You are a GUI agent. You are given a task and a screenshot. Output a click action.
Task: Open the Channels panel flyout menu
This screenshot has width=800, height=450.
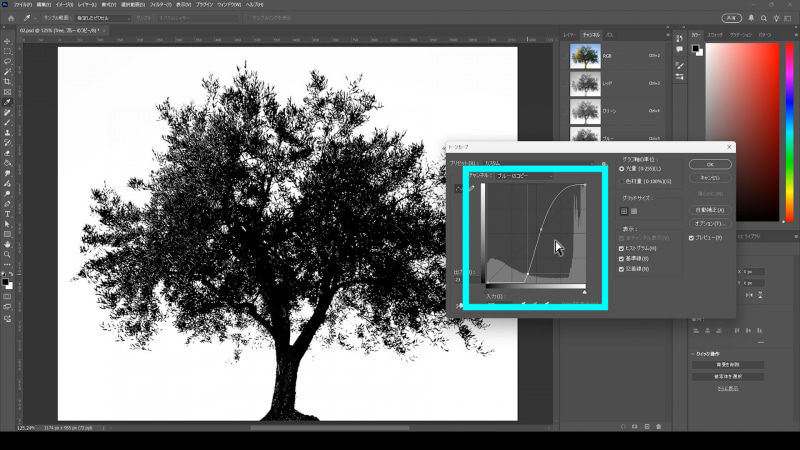click(667, 35)
